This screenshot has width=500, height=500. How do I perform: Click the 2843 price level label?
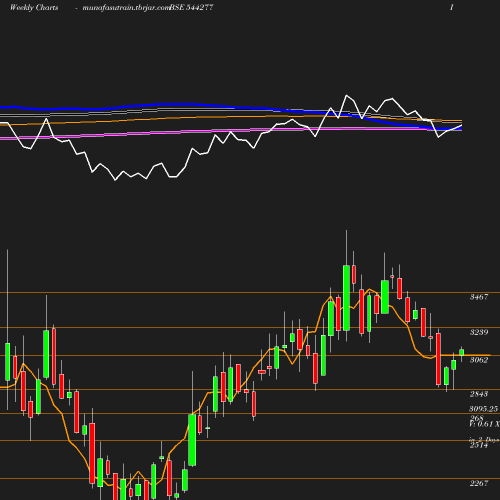coord(479,394)
